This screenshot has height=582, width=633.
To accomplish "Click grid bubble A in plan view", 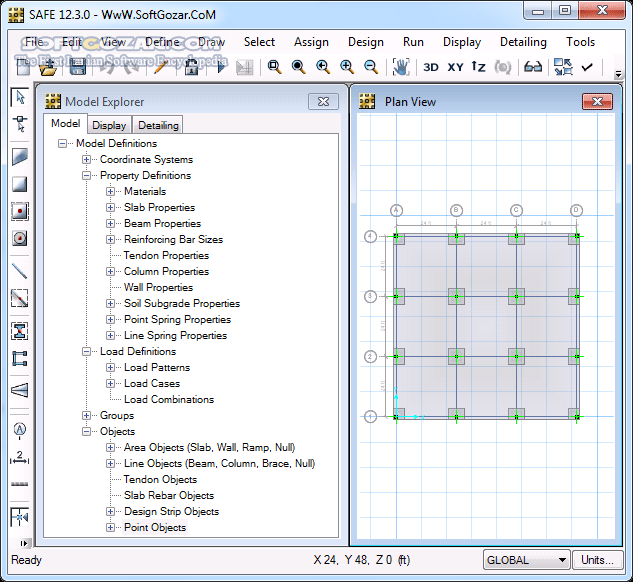I will pos(396,210).
